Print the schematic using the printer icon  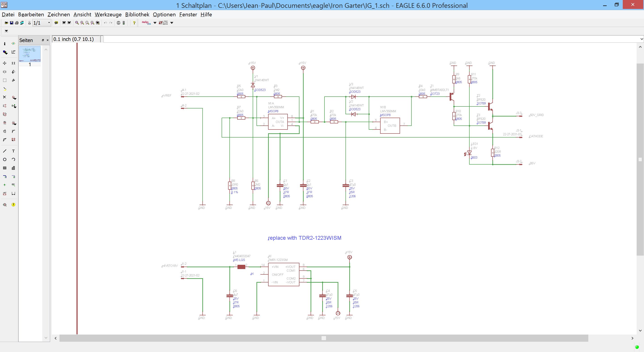coord(17,23)
